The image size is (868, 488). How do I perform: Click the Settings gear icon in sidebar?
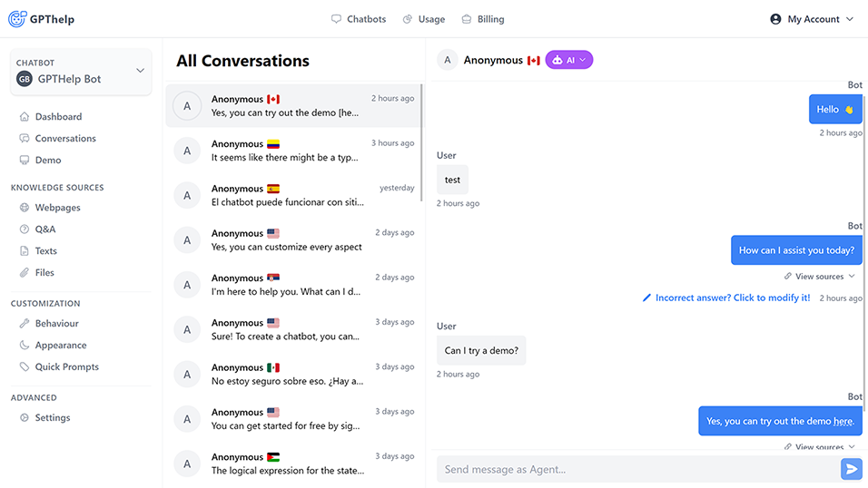pos(25,418)
